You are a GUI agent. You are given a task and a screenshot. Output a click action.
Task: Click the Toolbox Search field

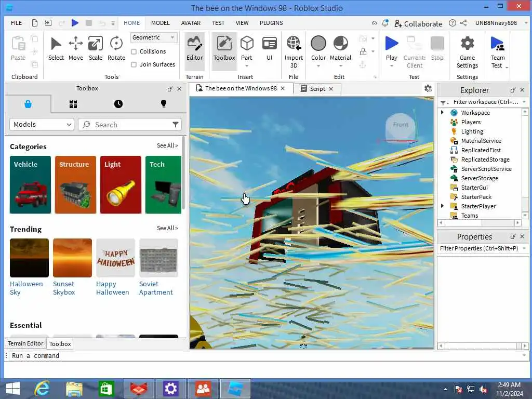tap(130, 125)
